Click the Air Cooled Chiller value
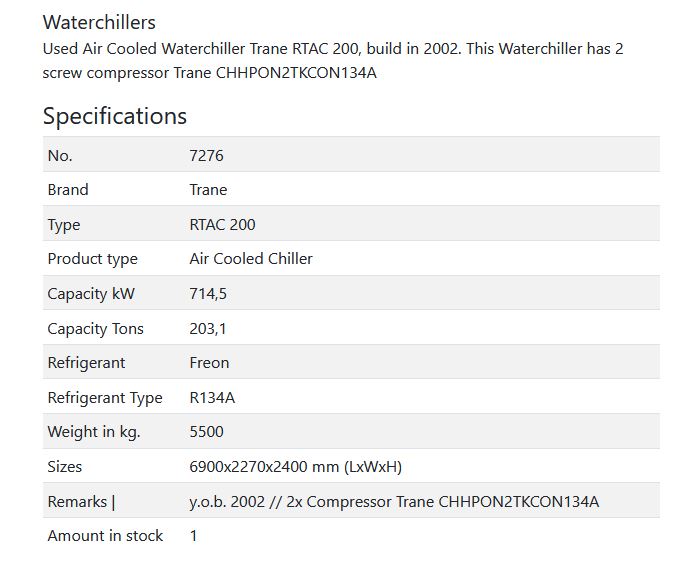This screenshot has height=574, width=675. (x=251, y=259)
